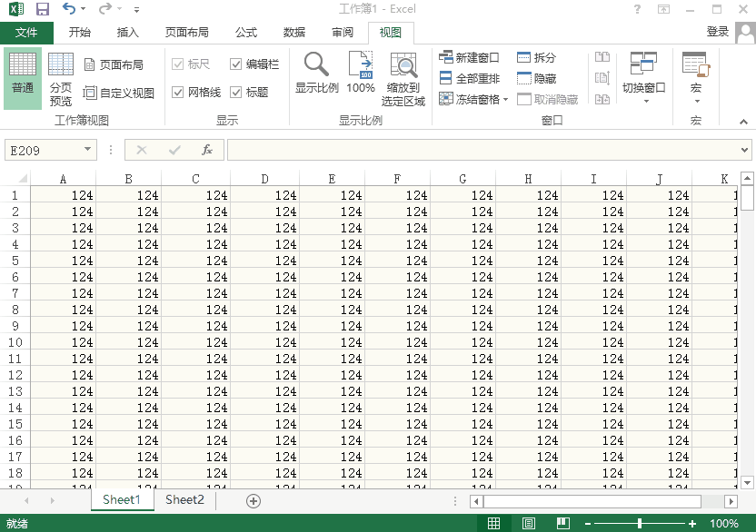Open Page Layout view (页面布局)
Screen dimensions: 756x532
pyautogui.click(x=114, y=64)
